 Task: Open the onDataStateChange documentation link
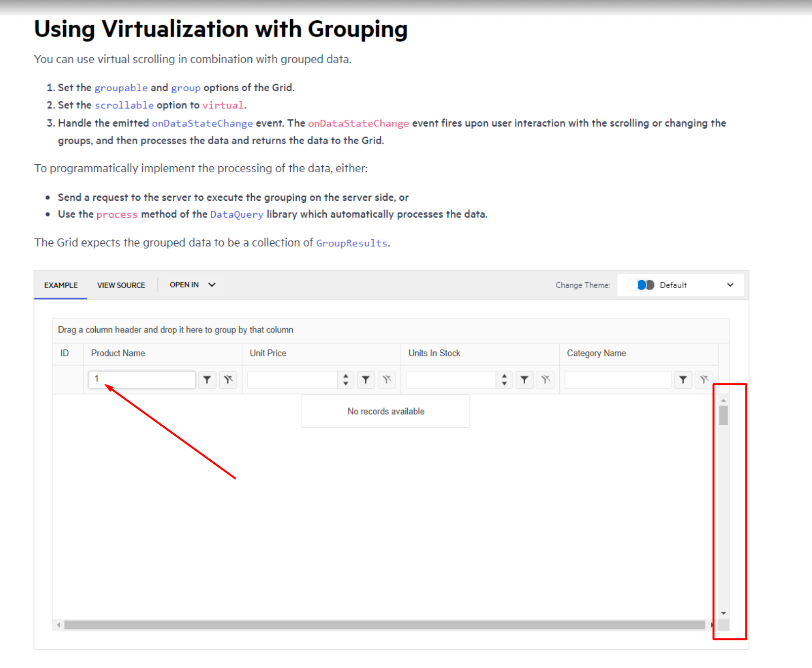pyautogui.click(x=202, y=123)
